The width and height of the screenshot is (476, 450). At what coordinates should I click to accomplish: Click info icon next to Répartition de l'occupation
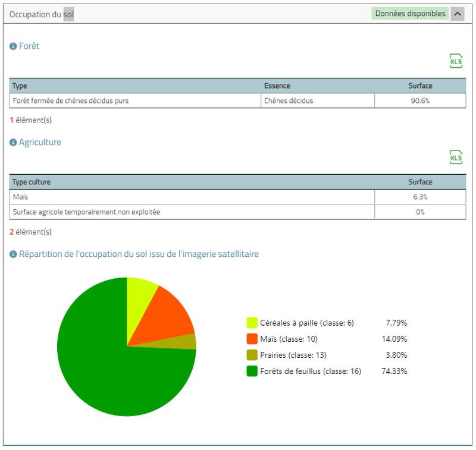[13, 254]
